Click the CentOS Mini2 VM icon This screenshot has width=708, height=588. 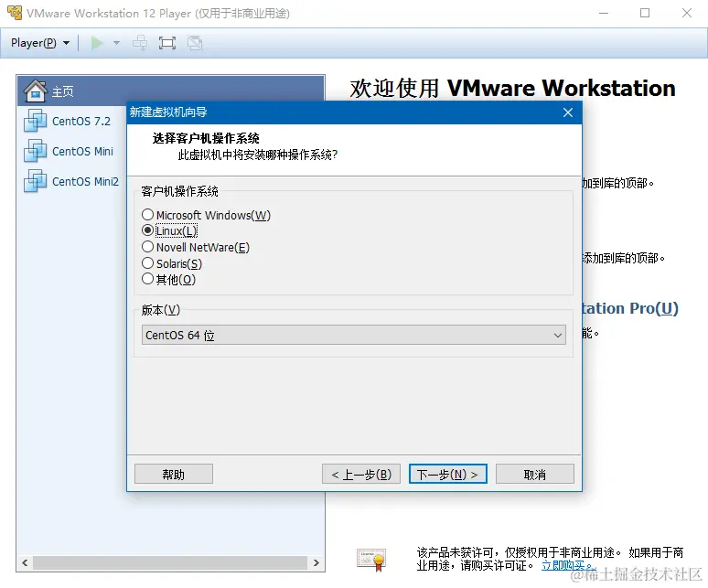coord(36,181)
